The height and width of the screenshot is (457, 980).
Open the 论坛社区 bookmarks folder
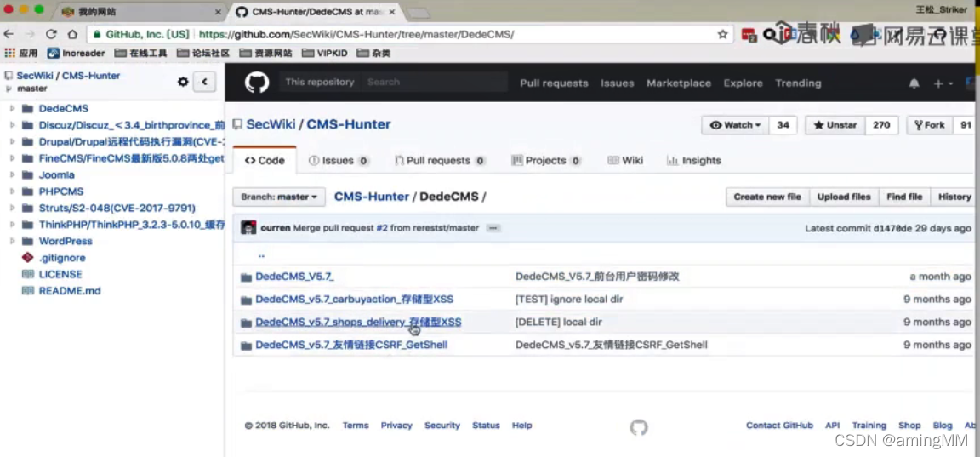[203, 53]
